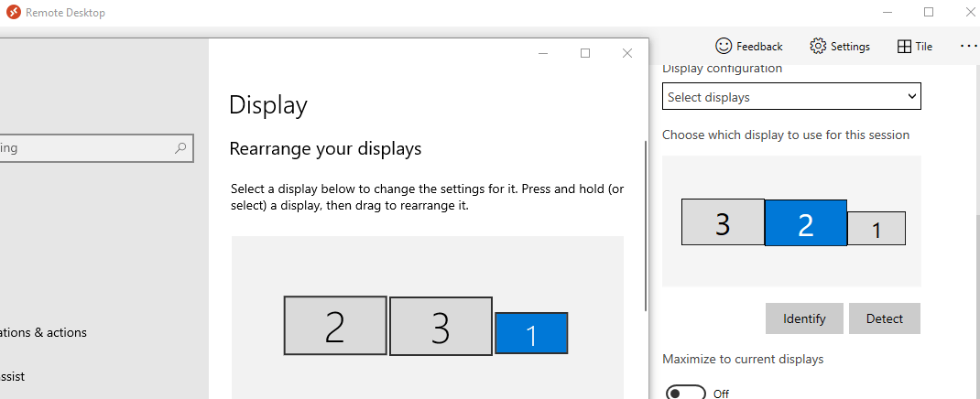This screenshot has width=980, height=399.
Task: Maximize the Remote Desktop window
Action: 929,12
